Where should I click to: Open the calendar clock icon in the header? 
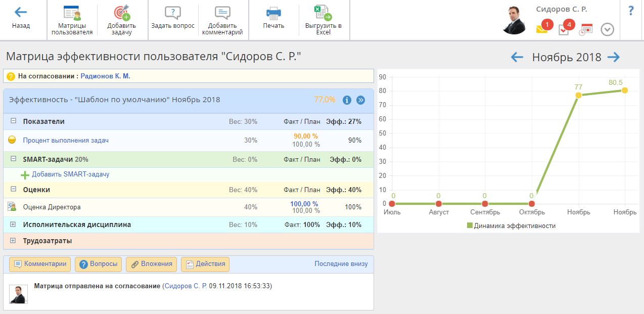[x=585, y=29]
